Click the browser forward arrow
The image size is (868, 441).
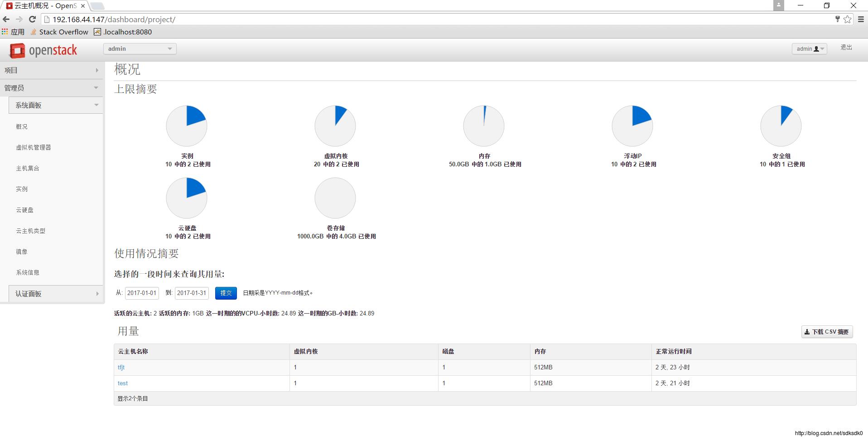(19, 19)
